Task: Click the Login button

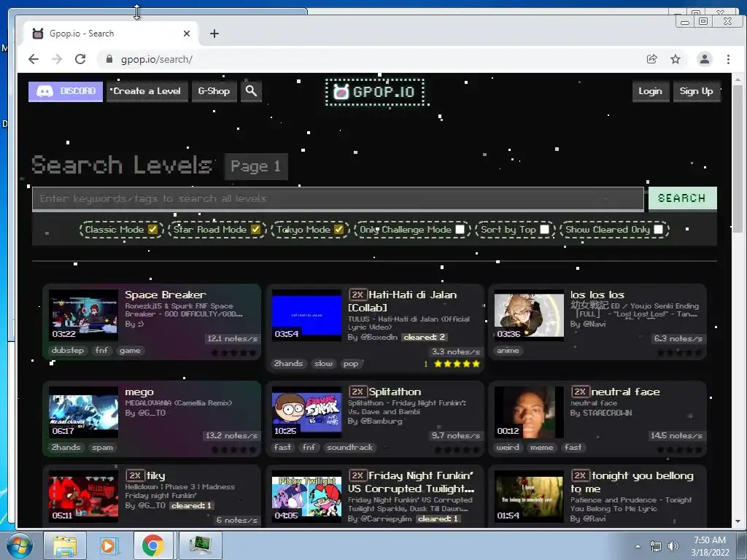Action: point(650,91)
